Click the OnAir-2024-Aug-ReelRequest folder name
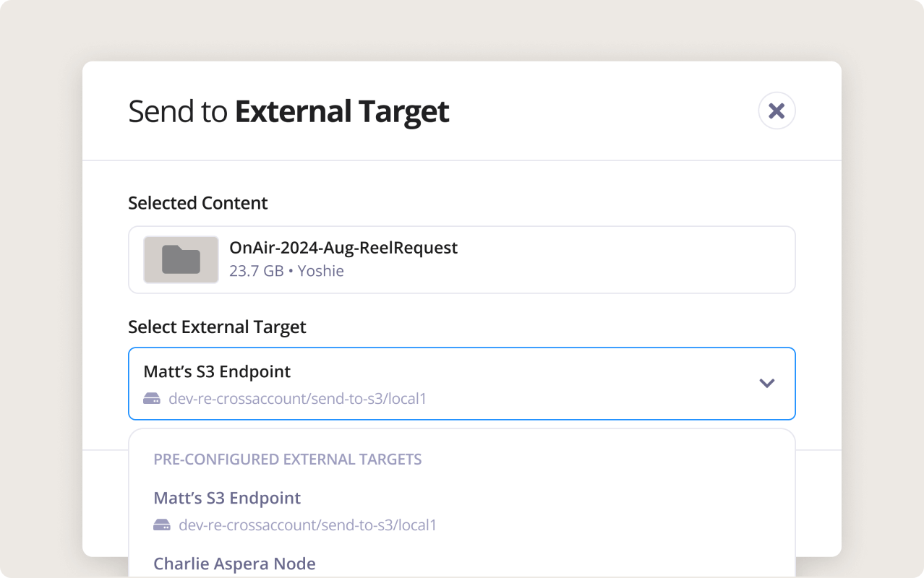This screenshot has width=924, height=578. point(343,248)
